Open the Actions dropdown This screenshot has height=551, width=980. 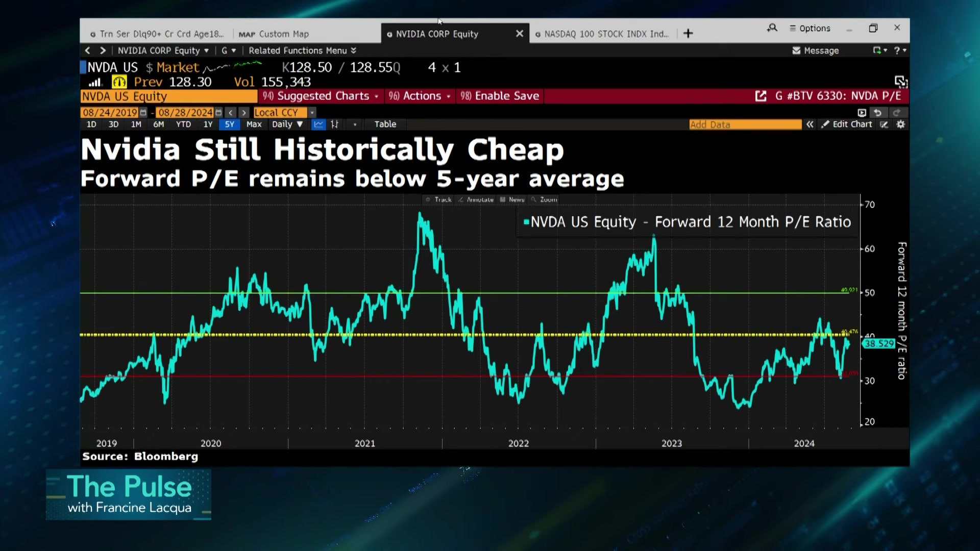(420, 96)
